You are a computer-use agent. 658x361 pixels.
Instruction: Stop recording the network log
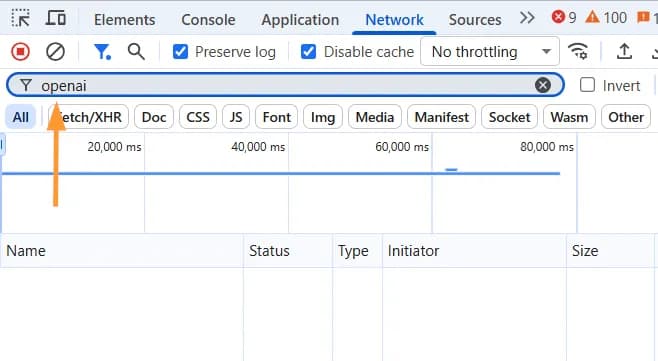click(20, 52)
